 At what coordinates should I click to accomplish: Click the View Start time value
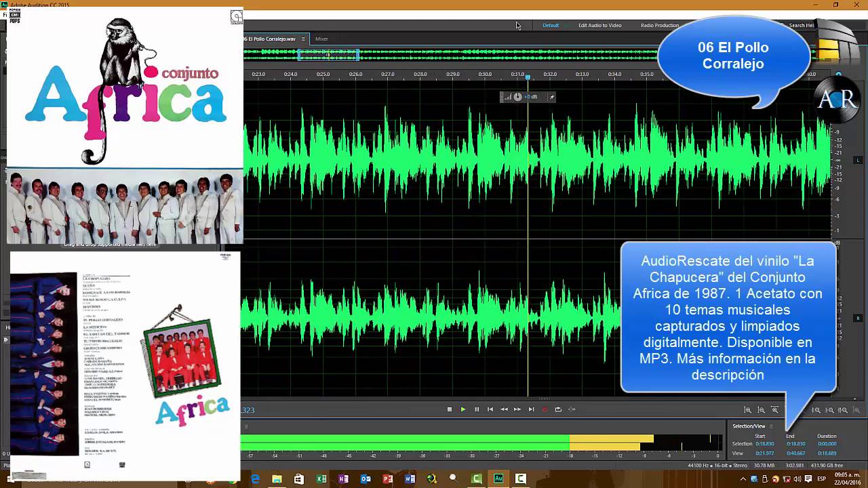point(765,453)
